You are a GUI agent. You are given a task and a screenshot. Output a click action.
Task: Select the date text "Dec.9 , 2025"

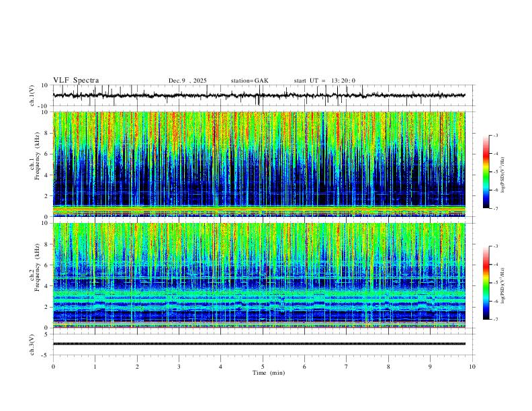pyautogui.click(x=187, y=81)
